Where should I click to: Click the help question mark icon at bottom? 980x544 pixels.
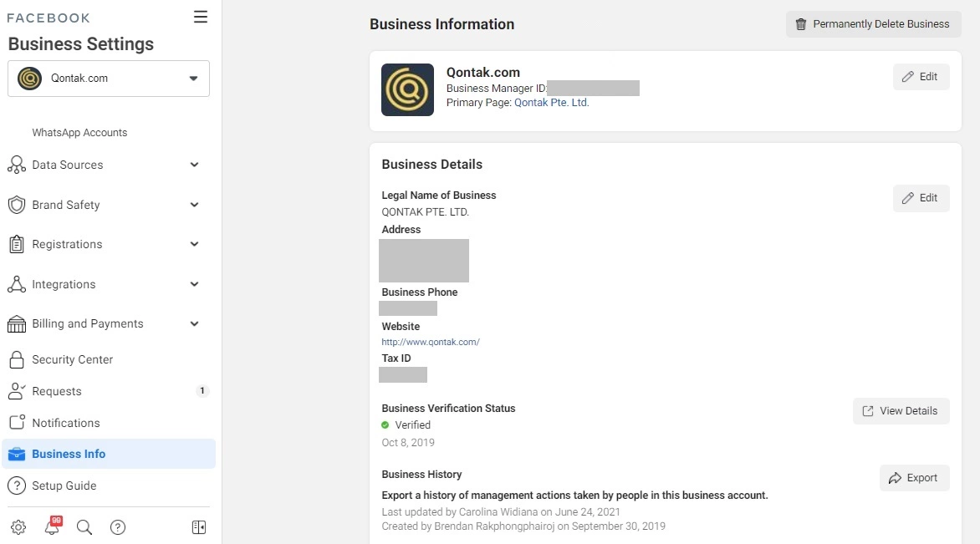click(x=118, y=527)
